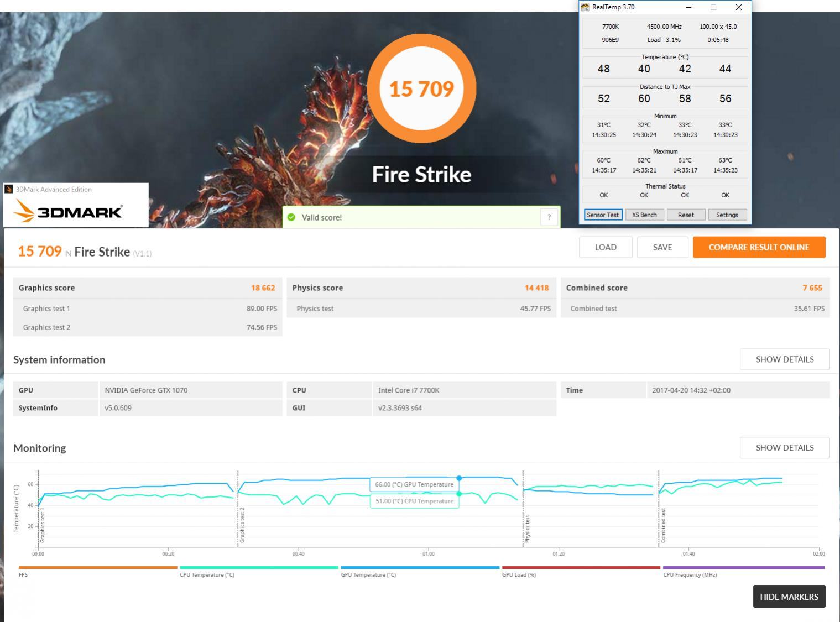
Task: Minimize the RealTemp window
Action: [688, 7]
